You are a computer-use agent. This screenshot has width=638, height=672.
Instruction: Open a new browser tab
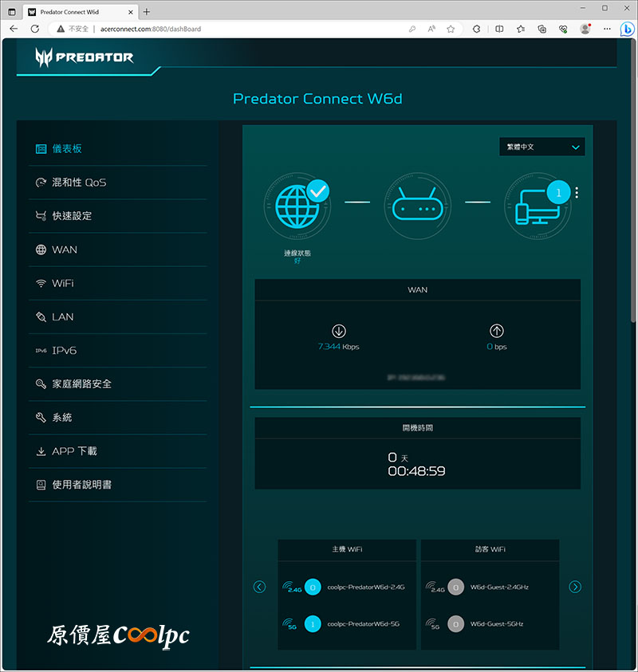click(x=147, y=12)
